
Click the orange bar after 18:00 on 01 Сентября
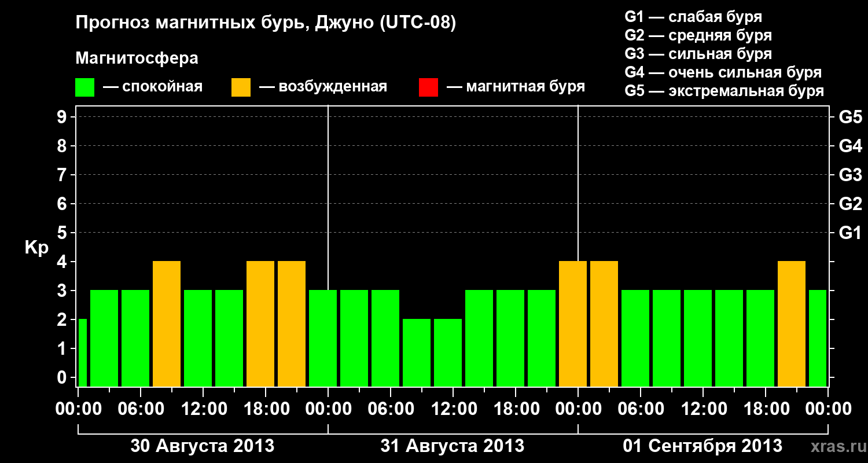[x=792, y=324]
